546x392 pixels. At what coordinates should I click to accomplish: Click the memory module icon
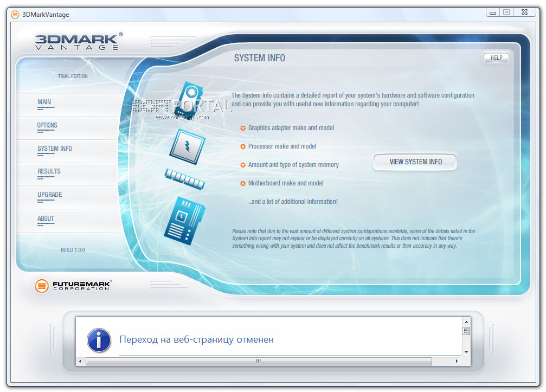[x=185, y=178]
